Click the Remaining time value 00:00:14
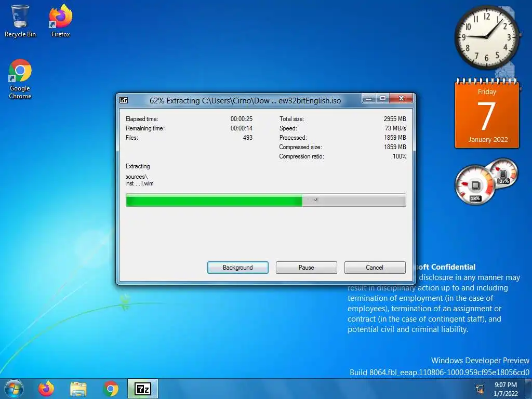Viewport: 532px width, 399px height. [242, 128]
